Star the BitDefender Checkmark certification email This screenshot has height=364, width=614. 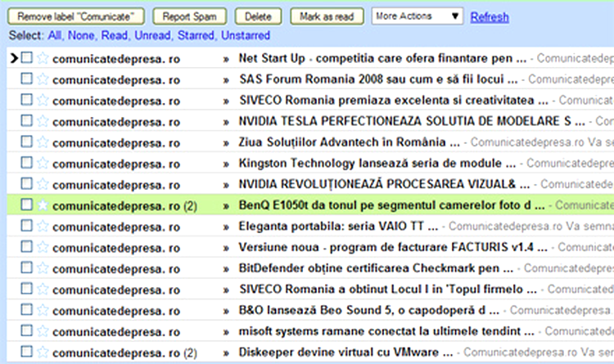click(43, 268)
